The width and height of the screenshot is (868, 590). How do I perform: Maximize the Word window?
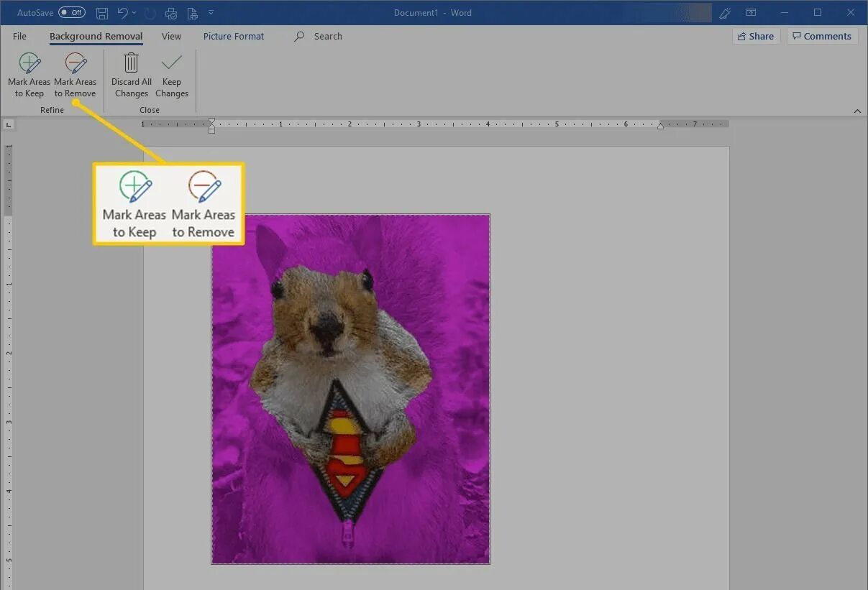(x=818, y=13)
